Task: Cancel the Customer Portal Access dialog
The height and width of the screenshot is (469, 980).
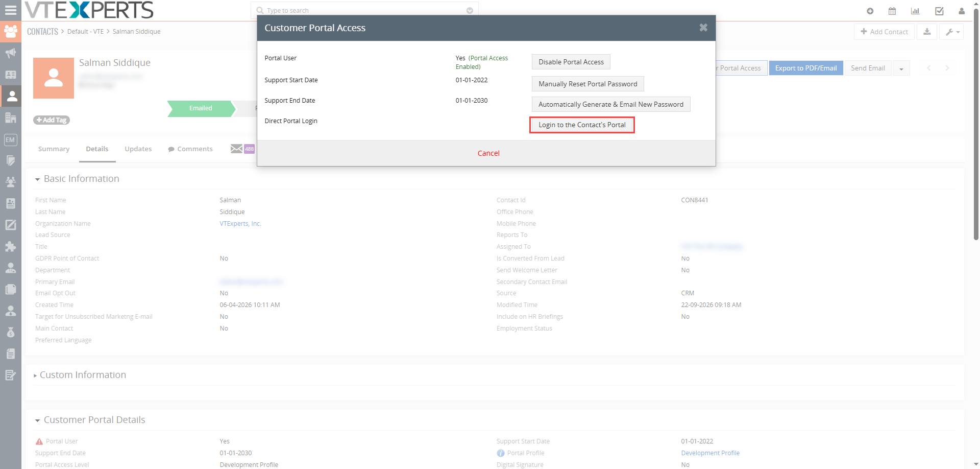Action: [488, 153]
